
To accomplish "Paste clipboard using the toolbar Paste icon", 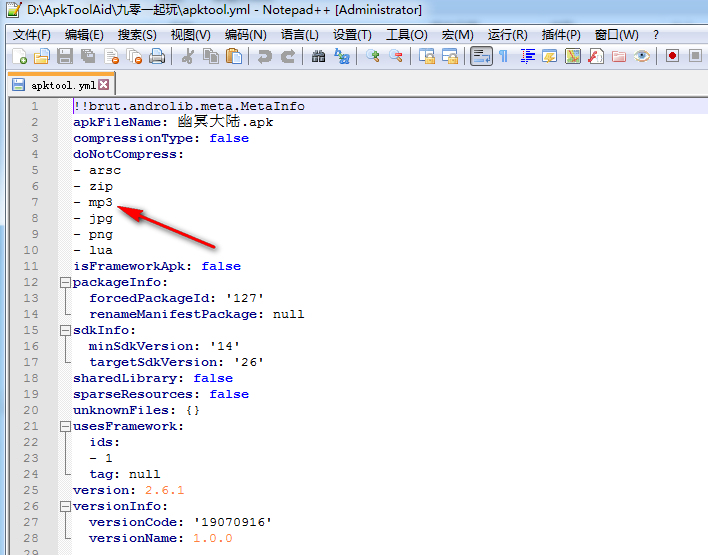I will [234, 56].
